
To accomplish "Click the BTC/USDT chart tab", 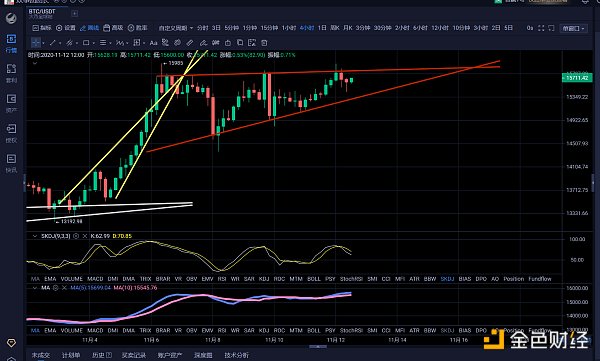I will point(42,13).
